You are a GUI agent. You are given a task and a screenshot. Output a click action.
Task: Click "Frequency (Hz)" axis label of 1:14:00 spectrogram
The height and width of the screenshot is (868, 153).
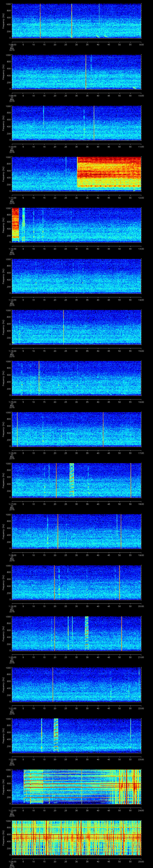click(x=3, y=327)
